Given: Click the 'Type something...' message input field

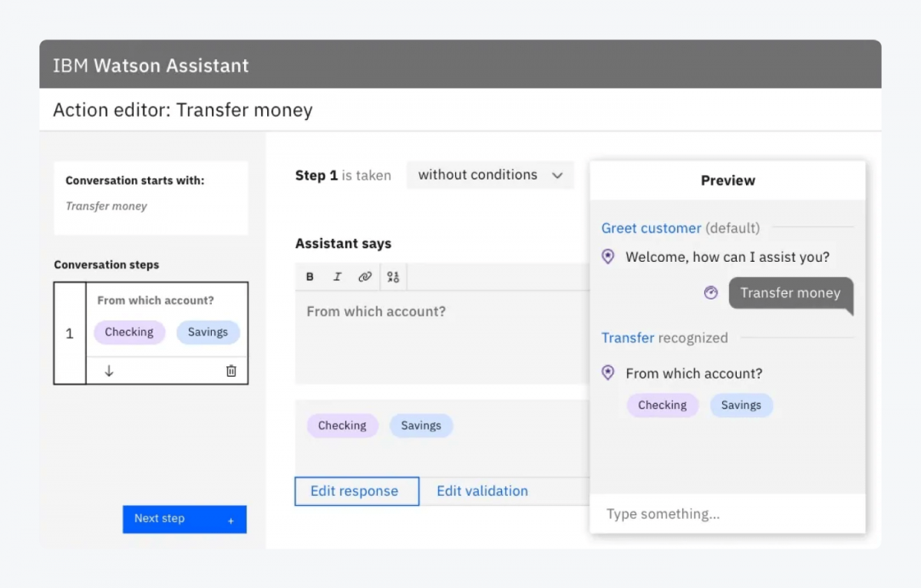Looking at the screenshot, I should 727,514.
